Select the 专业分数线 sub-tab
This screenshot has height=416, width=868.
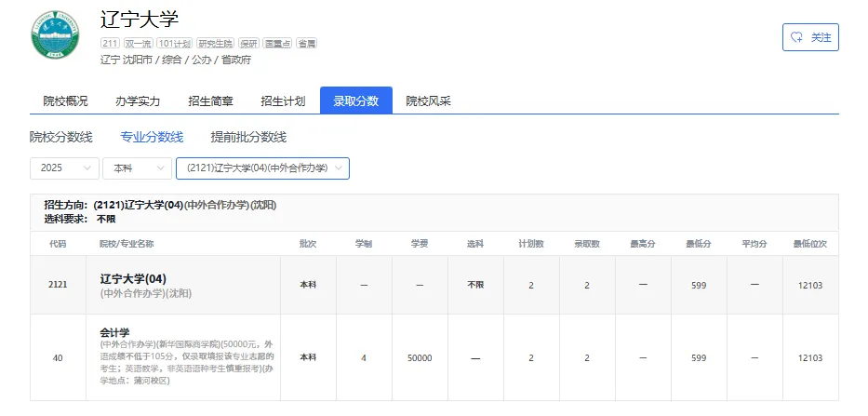(x=152, y=137)
